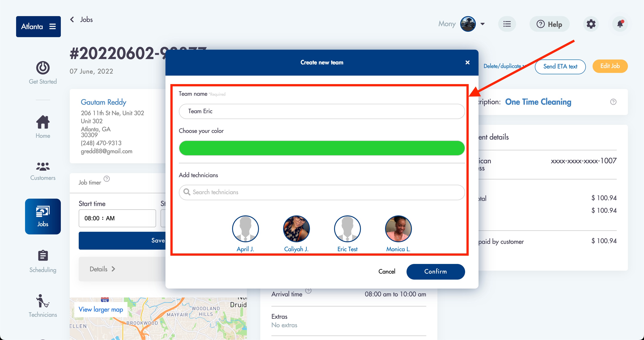Click No extras text

(x=284, y=325)
